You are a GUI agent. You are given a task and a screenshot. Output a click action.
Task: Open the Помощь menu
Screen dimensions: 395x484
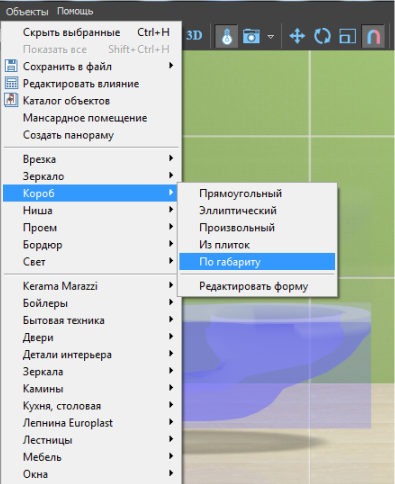point(75,11)
